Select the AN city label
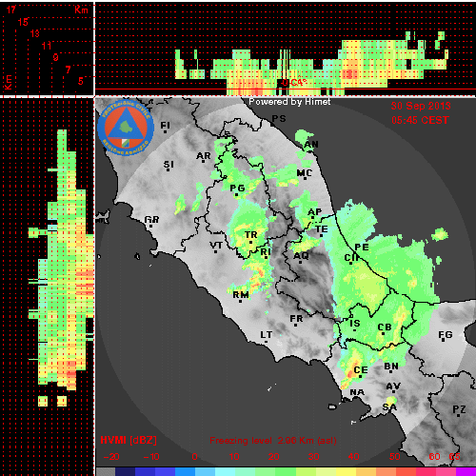The height and width of the screenshot is (476, 476). [311, 145]
